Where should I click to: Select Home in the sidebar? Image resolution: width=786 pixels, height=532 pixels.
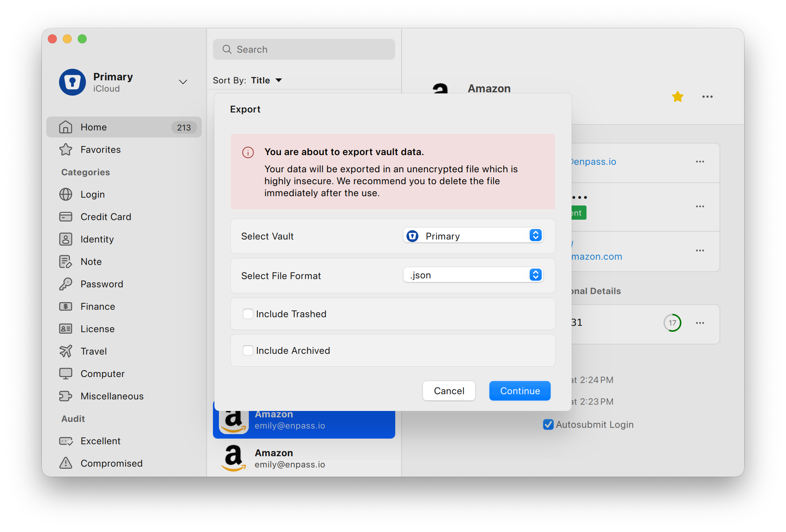point(124,127)
